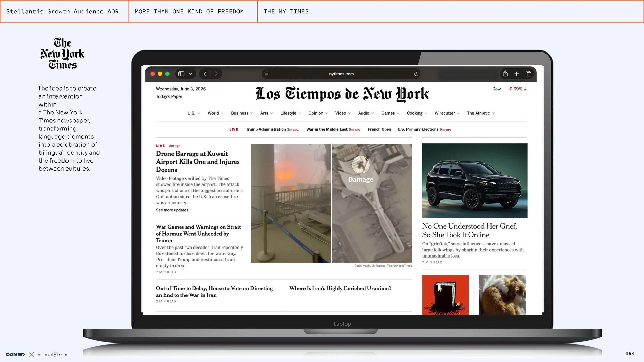Click the LIVE label in the updates bar
Image resolution: width=644 pixels, height=362 pixels.
(234, 129)
